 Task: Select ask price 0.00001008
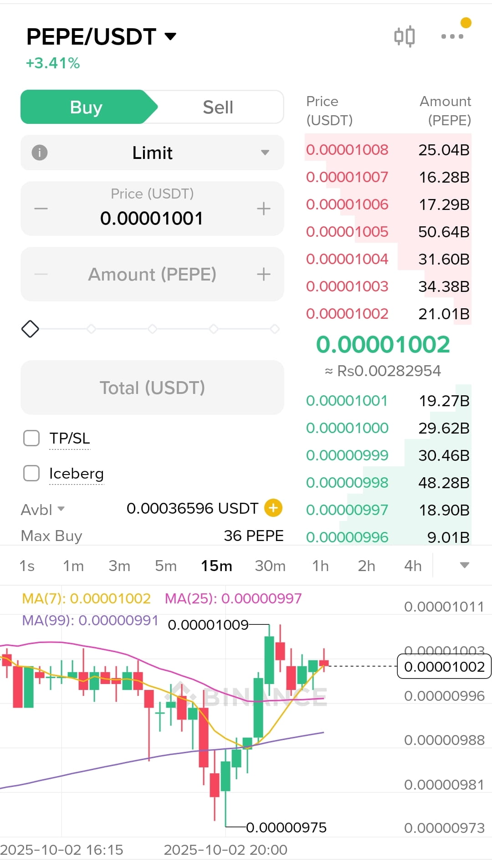347,150
